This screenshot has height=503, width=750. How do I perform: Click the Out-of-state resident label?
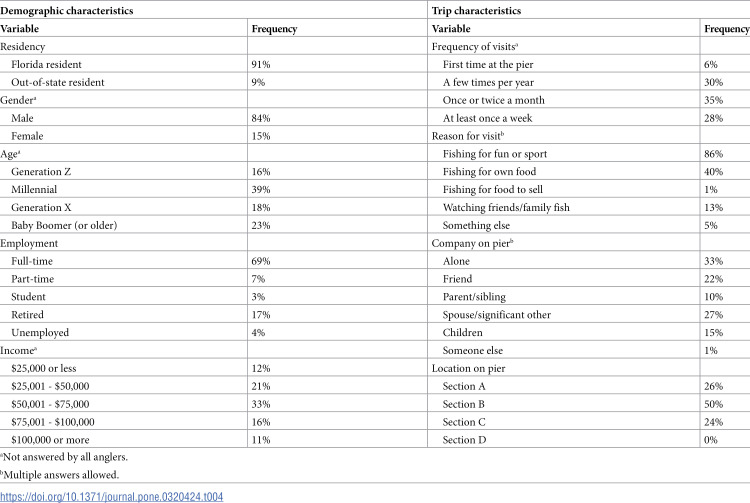click(57, 82)
